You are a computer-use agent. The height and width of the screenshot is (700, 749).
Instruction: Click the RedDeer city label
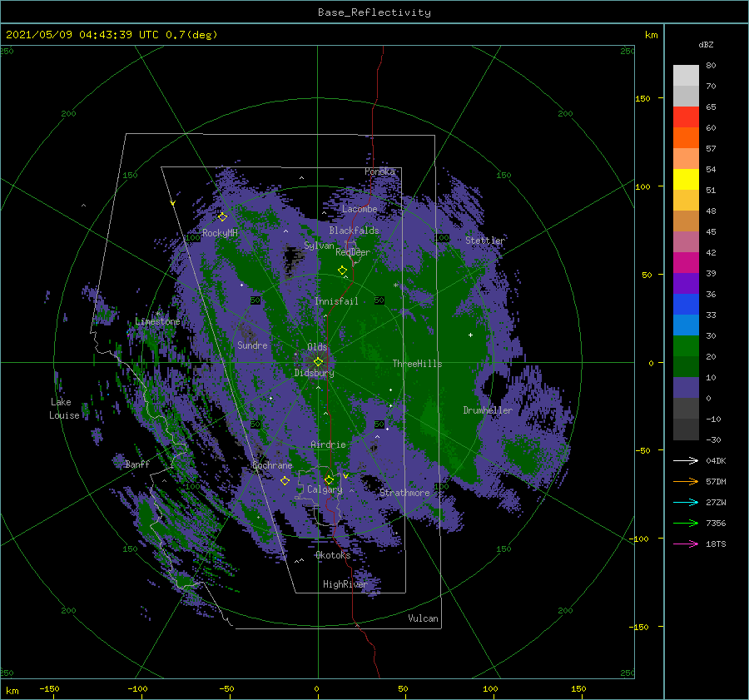tap(353, 252)
